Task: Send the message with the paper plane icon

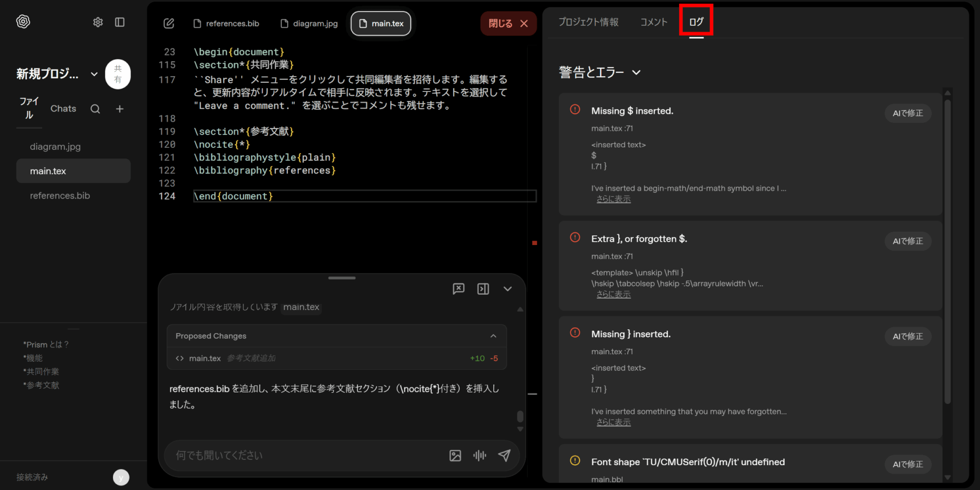Action: tap(504, 456)
